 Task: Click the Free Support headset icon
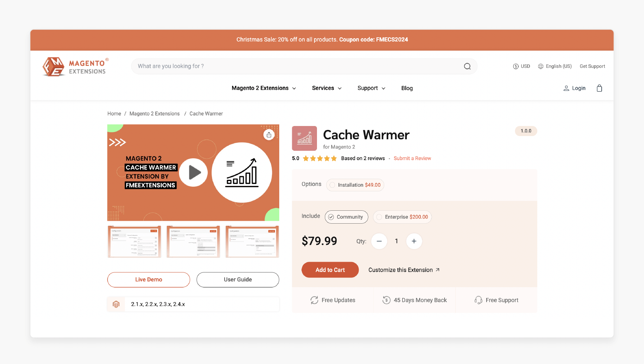click(478, 300)
